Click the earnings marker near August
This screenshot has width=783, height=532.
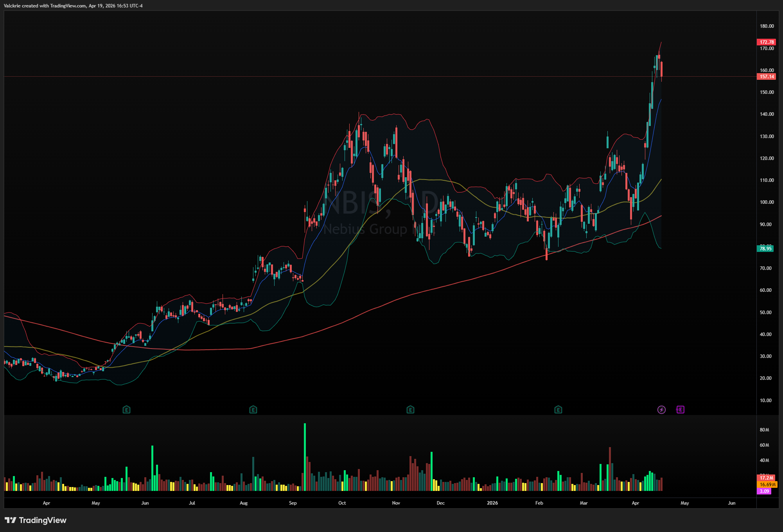[253, 410]
